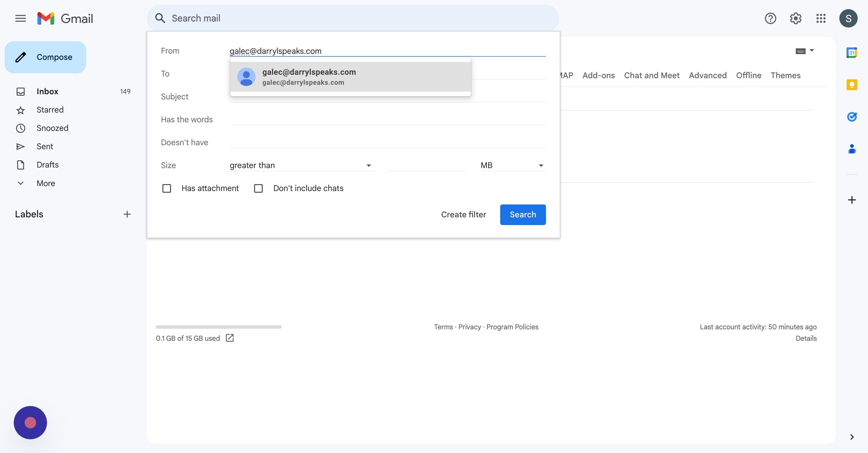Open the MB size unit dropdown

click(x=512, y=166)
